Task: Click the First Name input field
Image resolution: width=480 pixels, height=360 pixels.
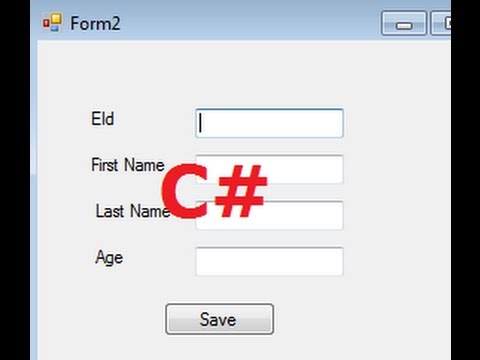Action: pyautogui.click(x=269, y=169)
